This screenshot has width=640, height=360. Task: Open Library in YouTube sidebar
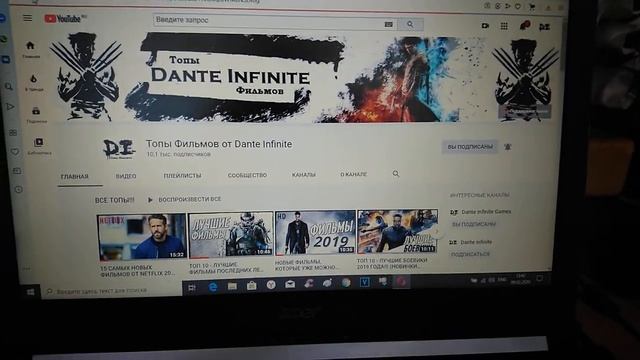39,146
